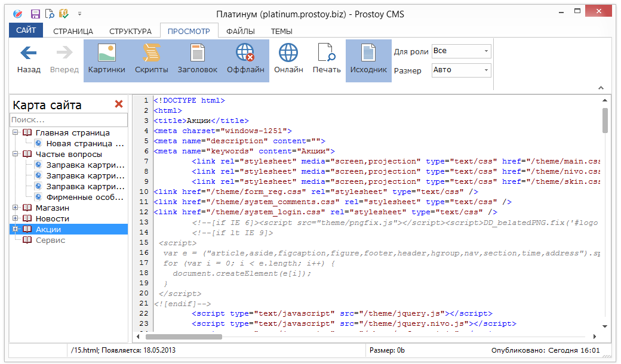Select the Новая страница tree item
Viewport: 621px width, 364px height.
(x=85, y=144)
